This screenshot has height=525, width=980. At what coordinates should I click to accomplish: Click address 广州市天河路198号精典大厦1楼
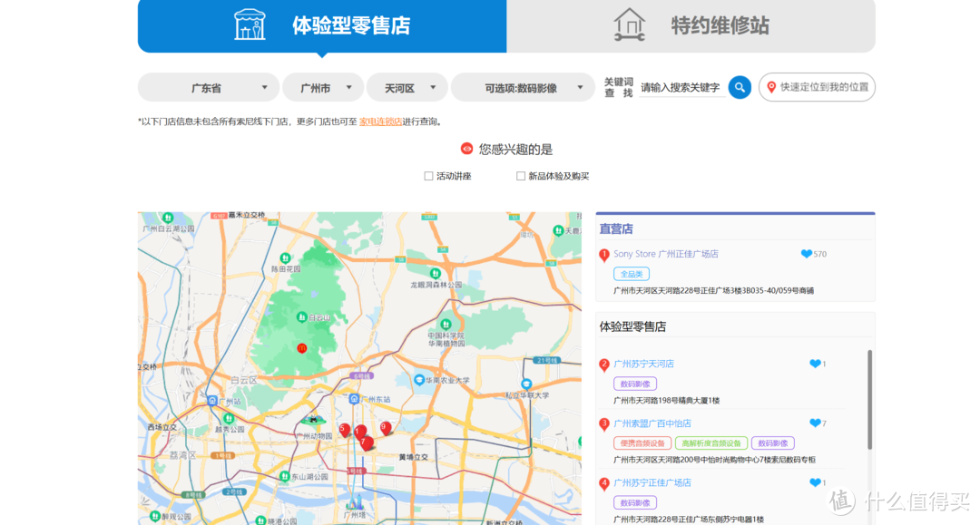coord(666,401)
